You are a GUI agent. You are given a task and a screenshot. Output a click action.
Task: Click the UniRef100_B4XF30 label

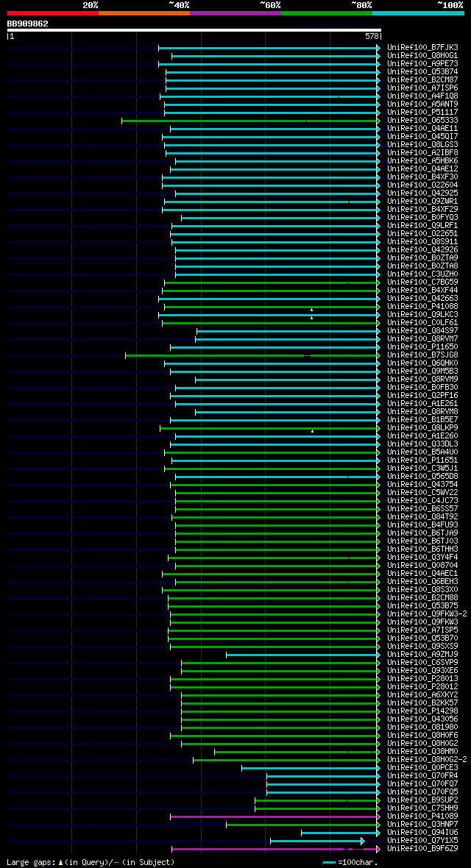tap(422, 177)
